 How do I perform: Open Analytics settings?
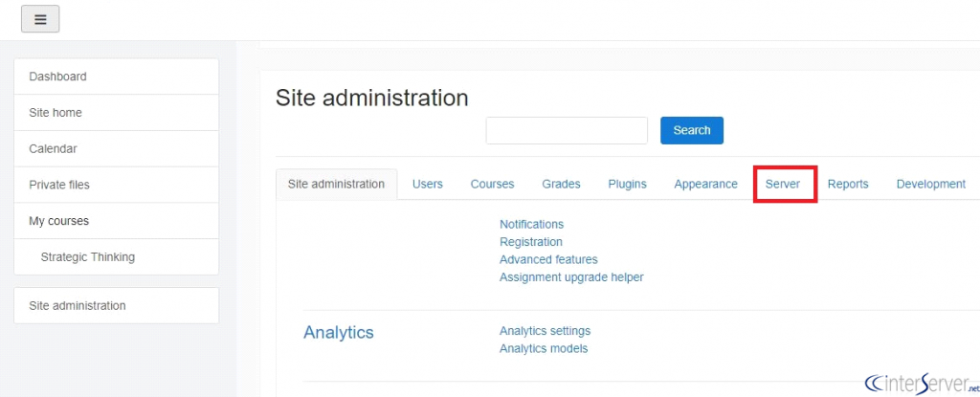(545, 331)
